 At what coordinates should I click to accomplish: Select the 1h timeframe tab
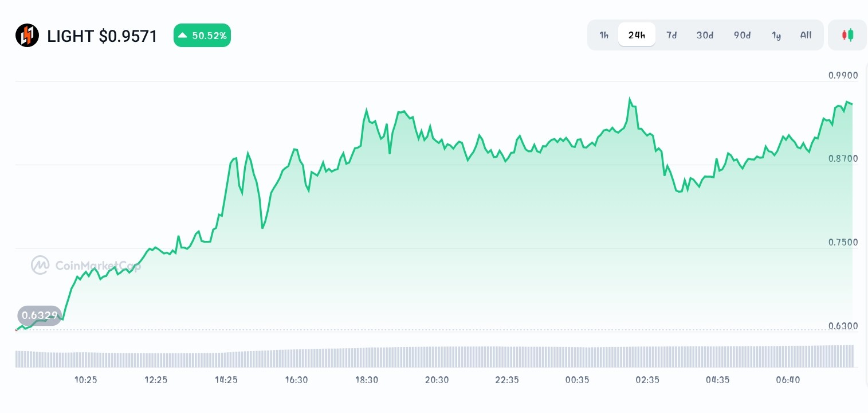pos(604,35)
